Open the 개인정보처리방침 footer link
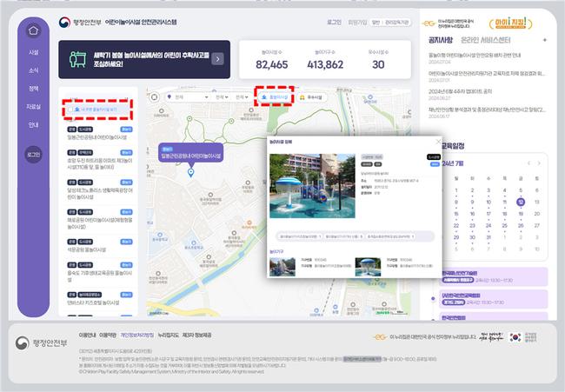Image resolution: width=565 pixels, height=392 pixels. click(x=137, y=335)
